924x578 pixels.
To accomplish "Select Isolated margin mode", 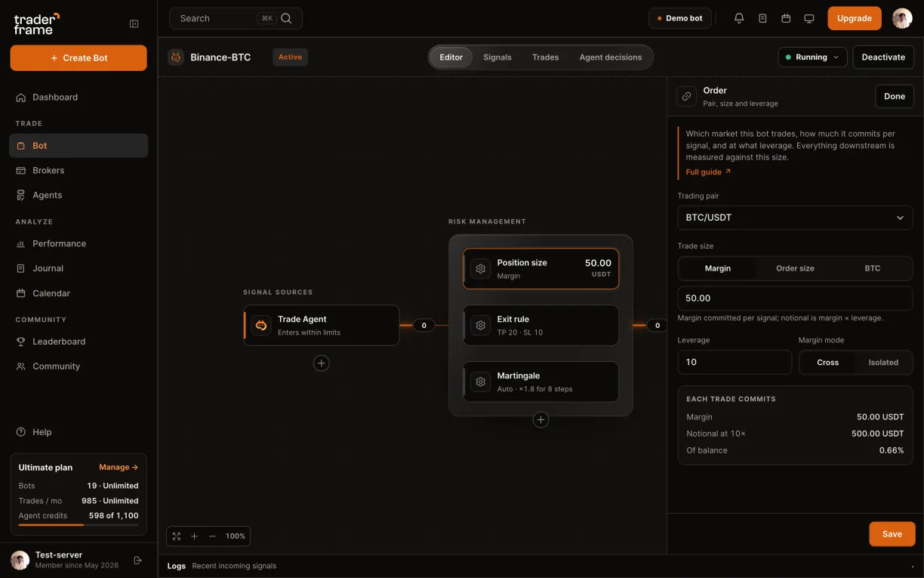I will coord(883,362).
